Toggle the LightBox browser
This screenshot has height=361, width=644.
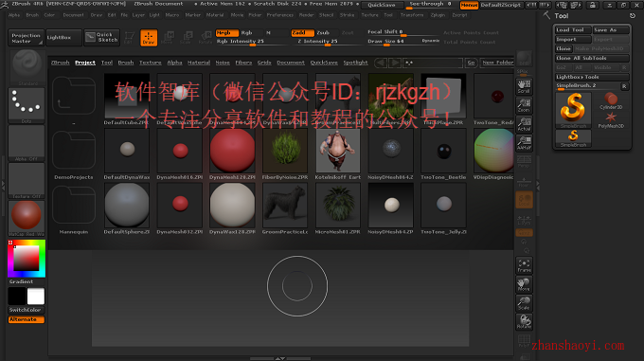click(63, 37)
